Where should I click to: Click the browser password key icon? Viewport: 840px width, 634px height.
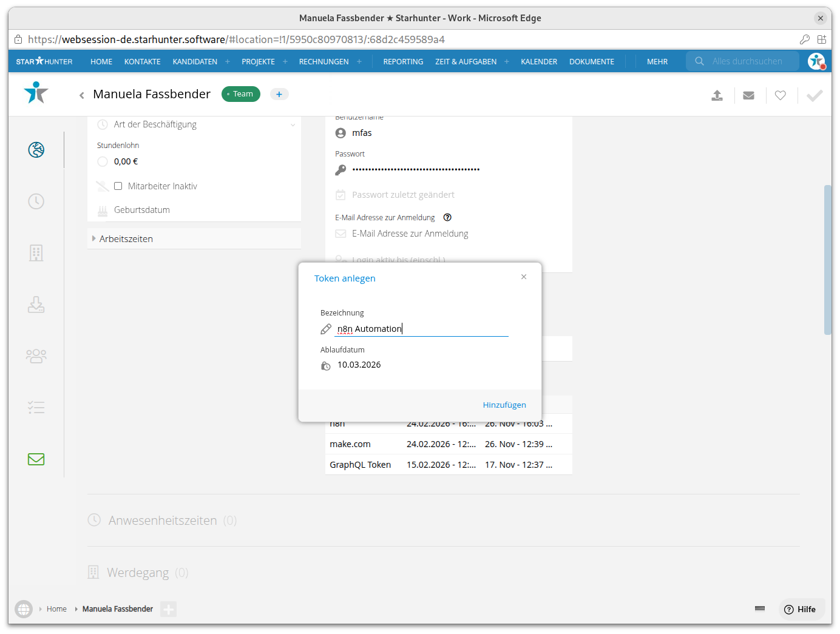pos(805,39)
